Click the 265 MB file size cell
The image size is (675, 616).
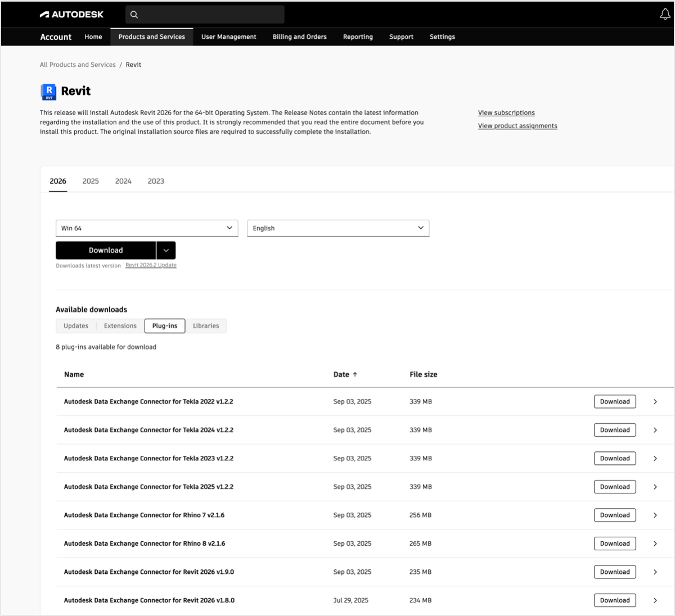point(421,543)
